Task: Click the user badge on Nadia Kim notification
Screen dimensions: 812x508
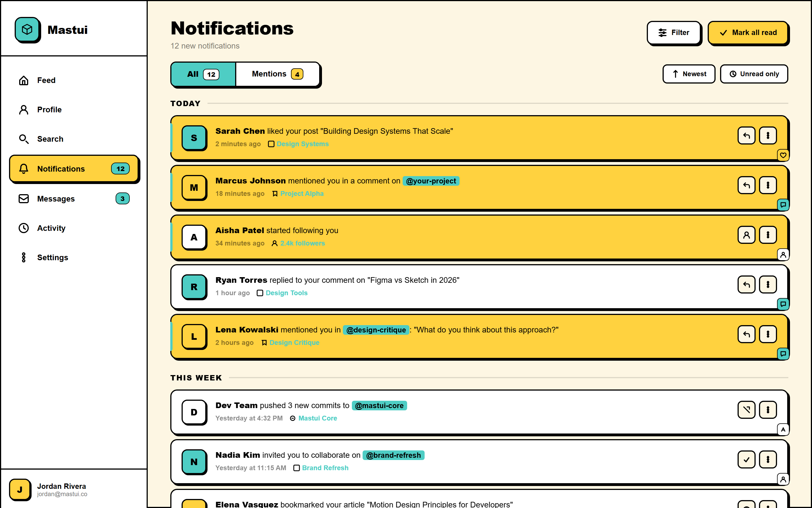Action: click(x=783, y=479)
